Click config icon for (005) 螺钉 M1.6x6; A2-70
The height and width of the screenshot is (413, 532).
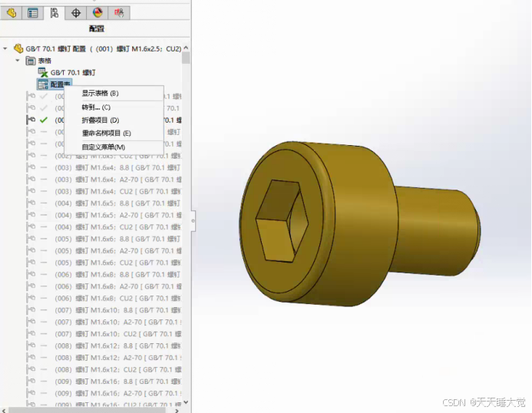(31, 251)
